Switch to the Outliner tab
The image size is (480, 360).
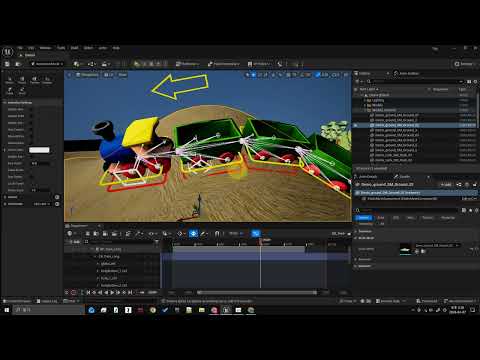coord(362,73)
